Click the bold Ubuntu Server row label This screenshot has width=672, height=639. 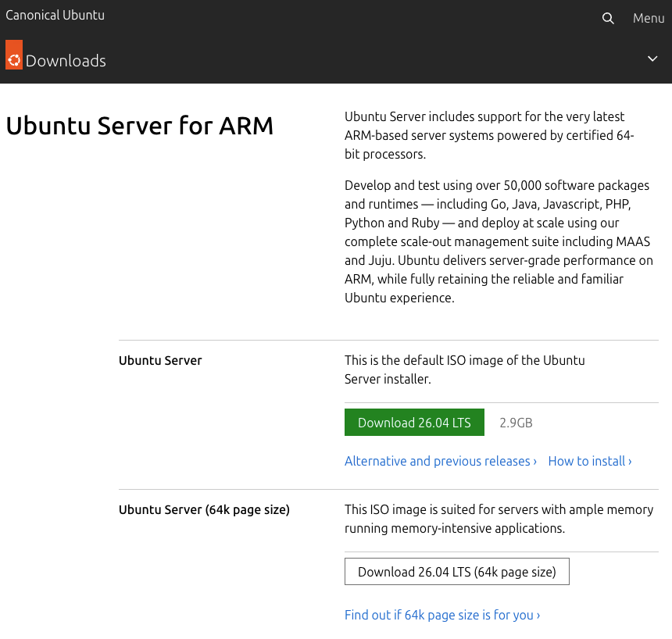tap(160, 360)
